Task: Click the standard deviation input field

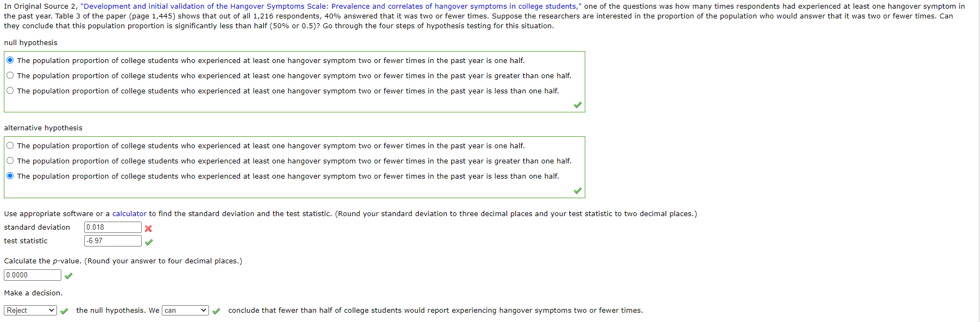Action: point(112,227)
